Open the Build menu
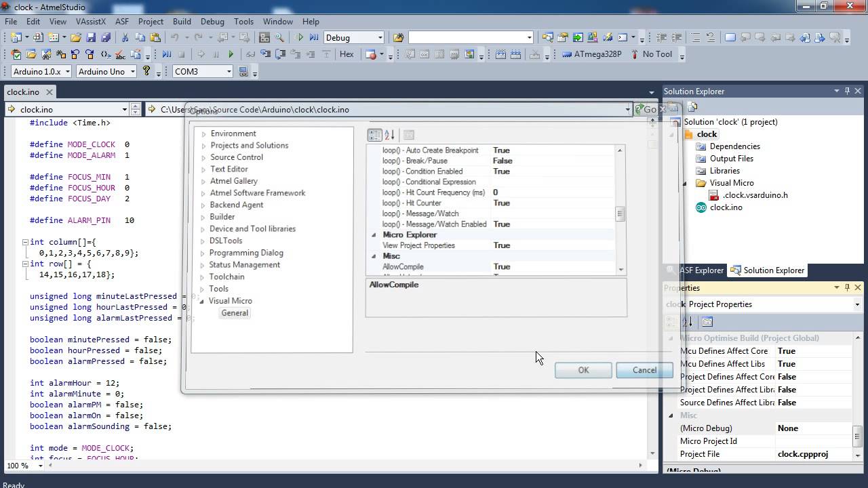The height and width of the screenshot is (488, 868). [x=182, y=21]
